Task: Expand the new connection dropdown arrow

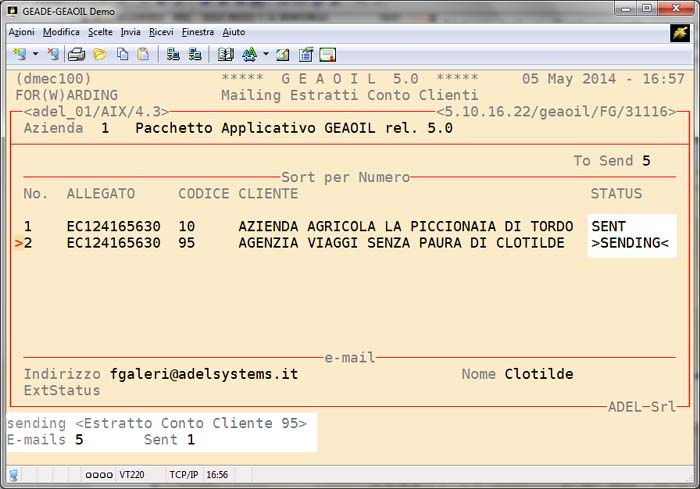Action: [x=36, y=54]
